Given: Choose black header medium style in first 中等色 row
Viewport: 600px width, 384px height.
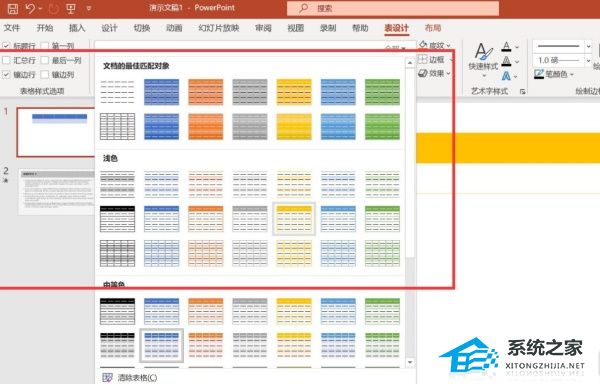Looking at the screenshot, I should tap(117, 311).
